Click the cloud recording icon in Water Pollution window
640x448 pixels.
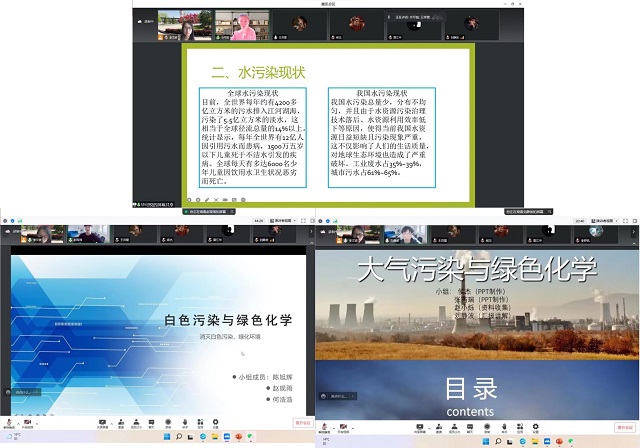click(140, 21)
